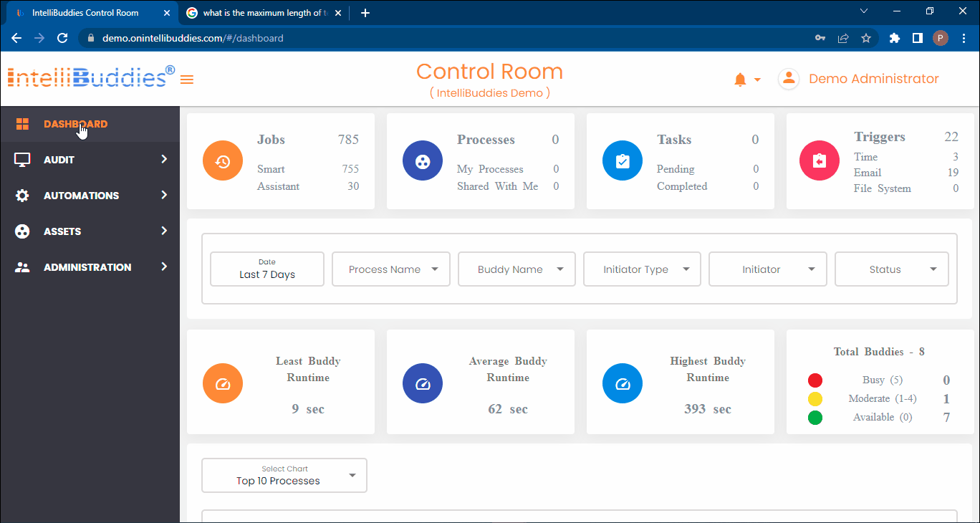Screen dimensions: 980x523
Task: Click the blue Processes card icon
Action: (423, 160)
